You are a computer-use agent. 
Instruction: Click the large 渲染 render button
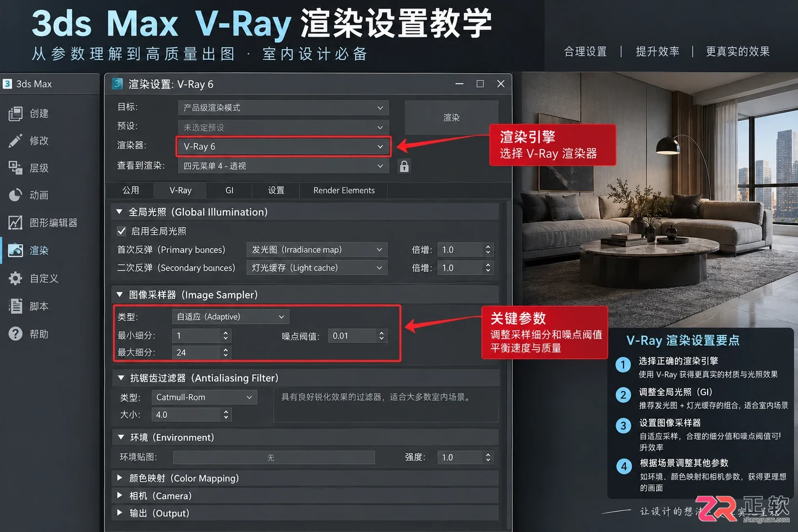pyautogui.click(x=451, y=117)
